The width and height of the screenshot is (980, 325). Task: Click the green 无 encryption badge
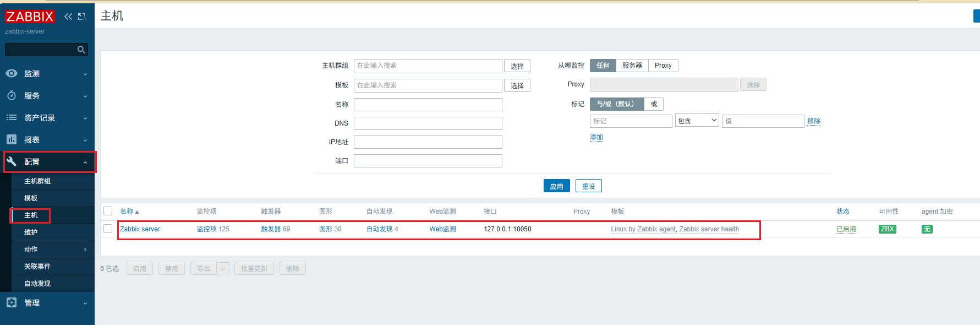(927, 229)
